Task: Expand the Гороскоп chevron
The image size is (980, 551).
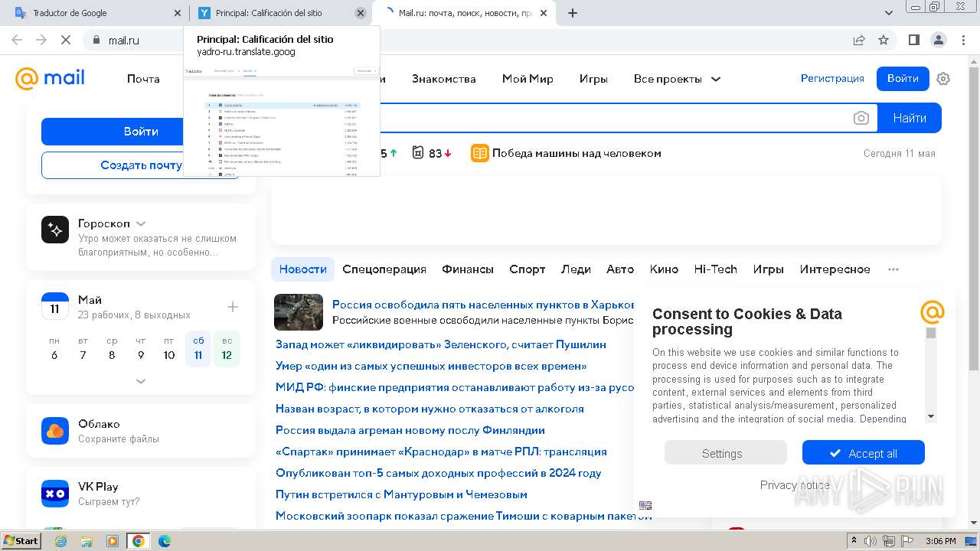Action: (x=141, y=224)
